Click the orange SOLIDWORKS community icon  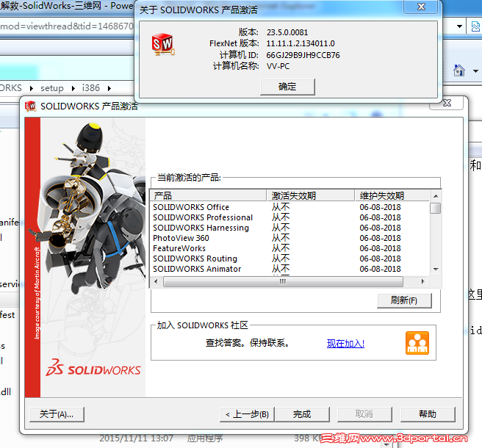417,343
